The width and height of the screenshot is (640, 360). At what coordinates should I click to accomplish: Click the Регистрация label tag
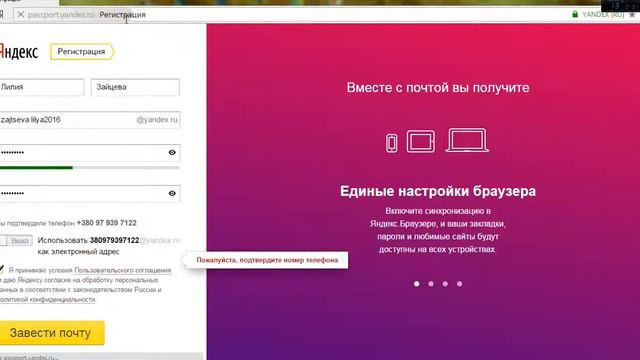click(82, 52)
